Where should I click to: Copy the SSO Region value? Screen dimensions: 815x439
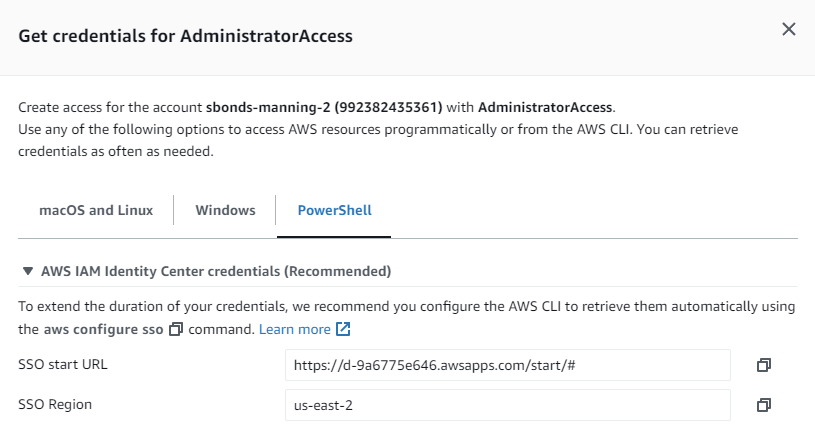[764, 405]
